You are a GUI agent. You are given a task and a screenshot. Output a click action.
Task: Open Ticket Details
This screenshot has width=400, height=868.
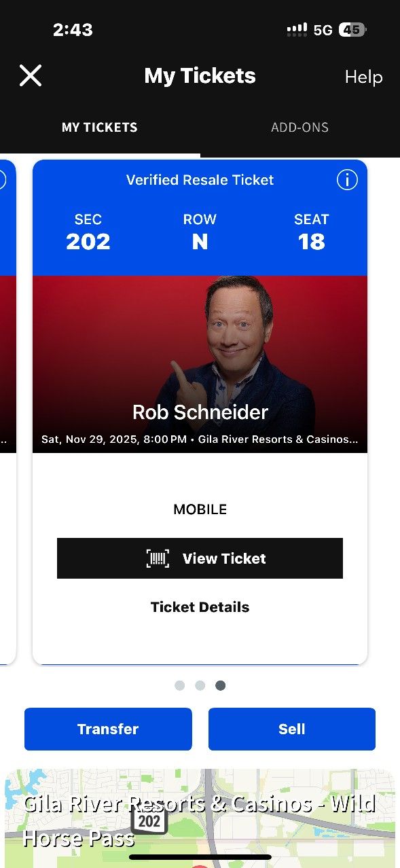[x=200, y=607]
